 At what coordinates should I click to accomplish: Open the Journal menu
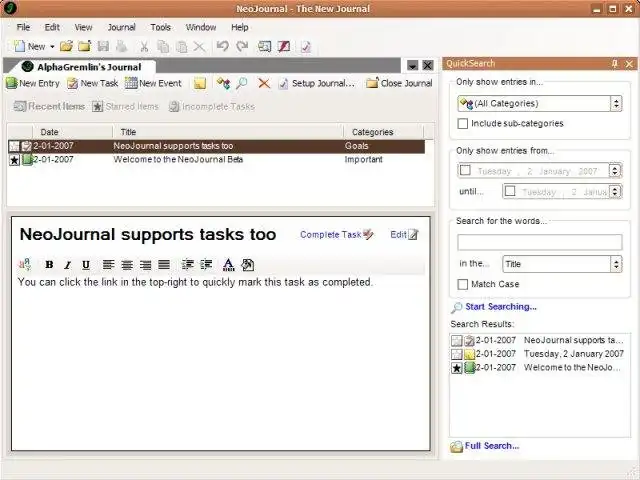coord(121,27)
